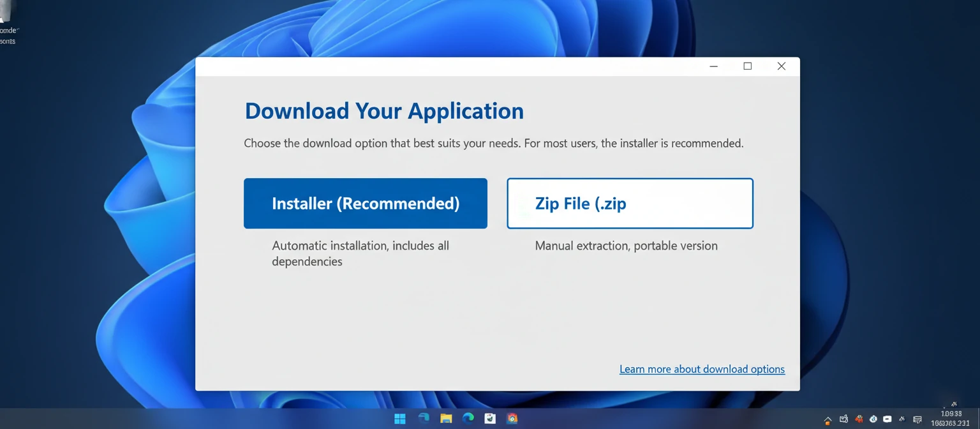
Task: Launch the dark swirl app pinned beside Start
Action: (x=422, y=418)
